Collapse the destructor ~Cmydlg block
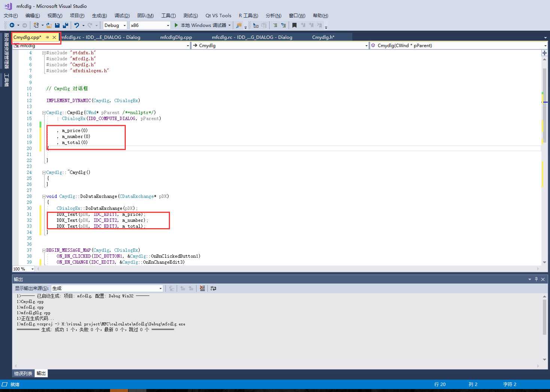This screenshot has height=392, width=550. coord(44,172)
